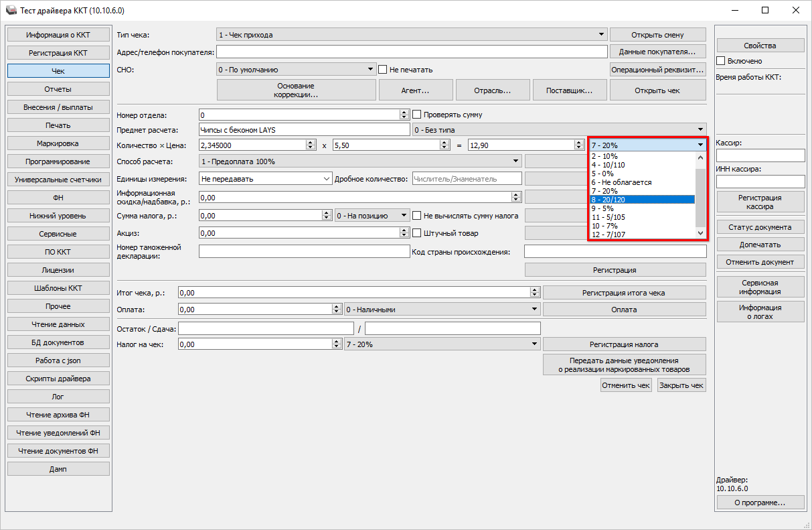Expand payment type '0 - Наличными' dropdown
812x530 pixels.
tap(534, 310)
